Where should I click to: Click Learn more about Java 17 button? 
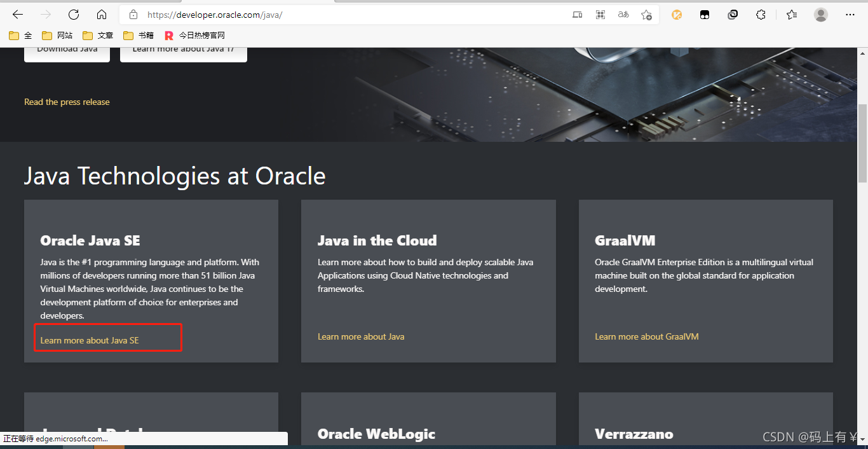[184, 54]
